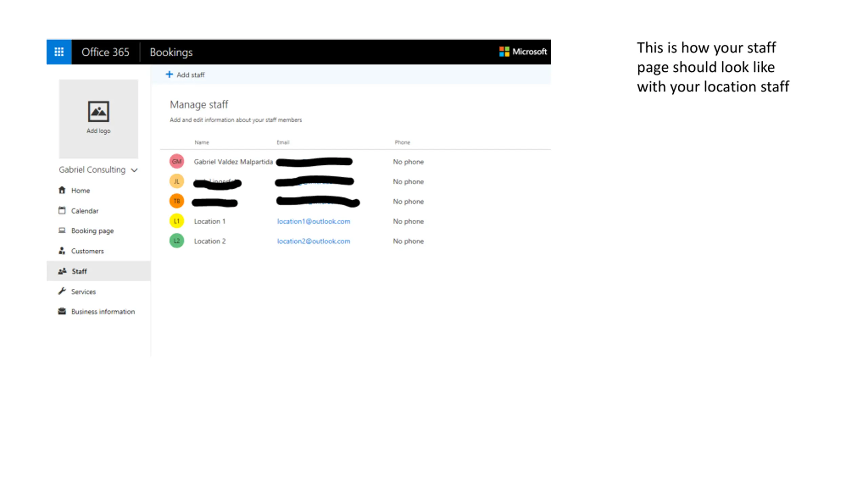
Task: Click the plus icon to add staff
Action: (x=169, y=75)
